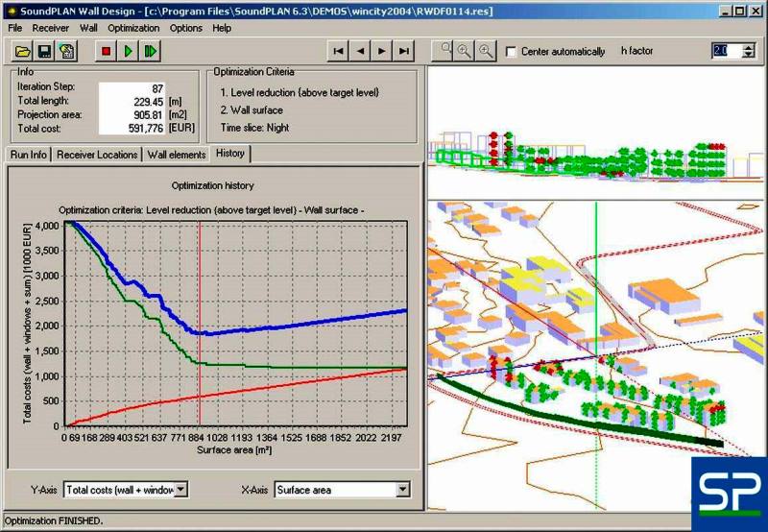768x532 pixels.
Task: Click the Projection area value 905.81
Action: (x=148, y=115)
